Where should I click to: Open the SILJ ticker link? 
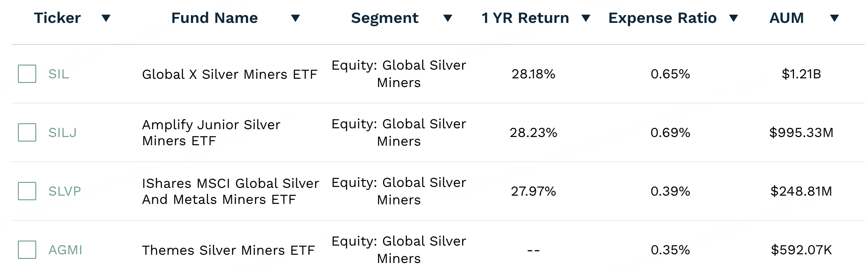[62, 132]
